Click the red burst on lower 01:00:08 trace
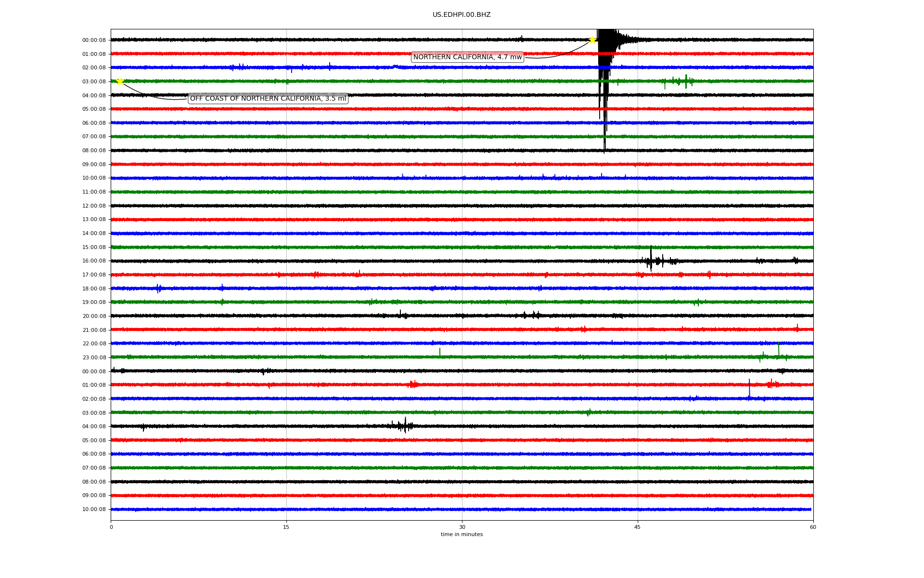This screenshot has height=578, width=924. [x=412, y=384]
